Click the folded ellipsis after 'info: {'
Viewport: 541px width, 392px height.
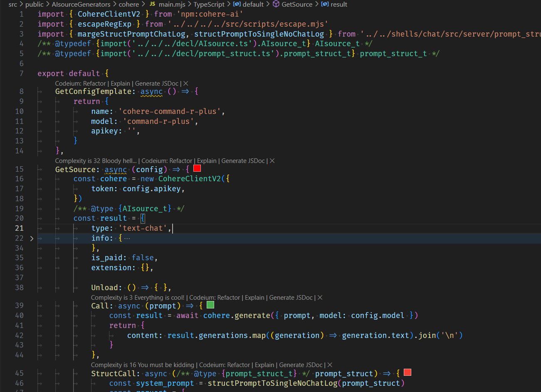click(x=127, y=239)
